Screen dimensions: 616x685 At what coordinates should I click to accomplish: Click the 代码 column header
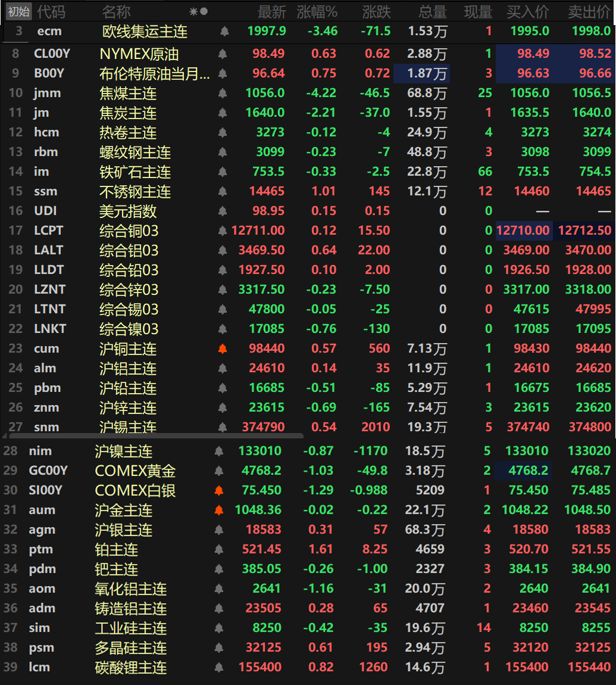pos(51,11)
